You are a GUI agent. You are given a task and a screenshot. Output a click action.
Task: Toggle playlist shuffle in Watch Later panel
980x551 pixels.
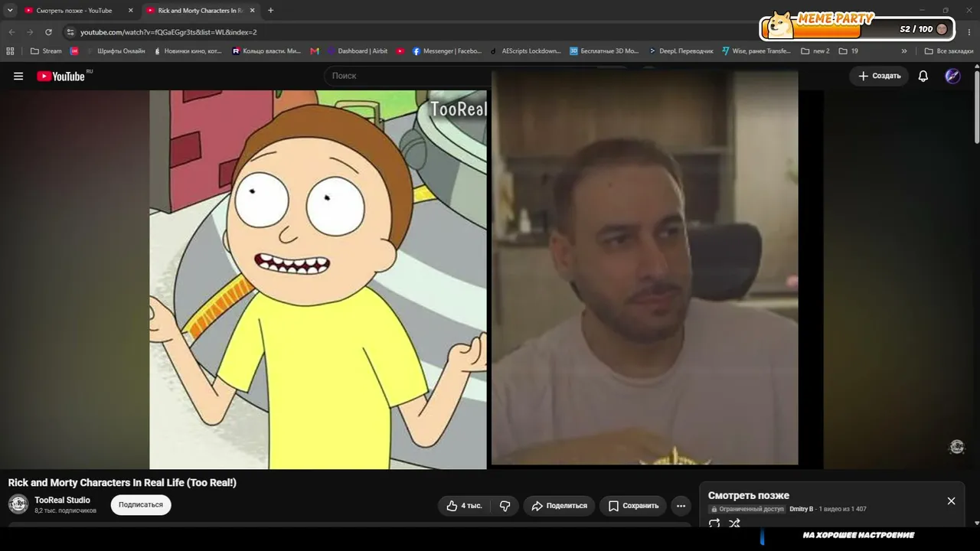click(734, 523)
